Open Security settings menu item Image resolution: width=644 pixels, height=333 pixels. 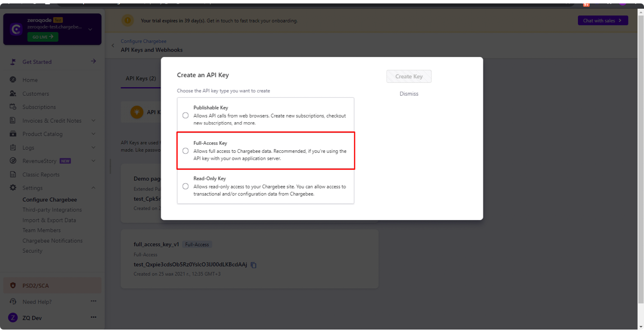pyautogui.click(x=32, y=251)
